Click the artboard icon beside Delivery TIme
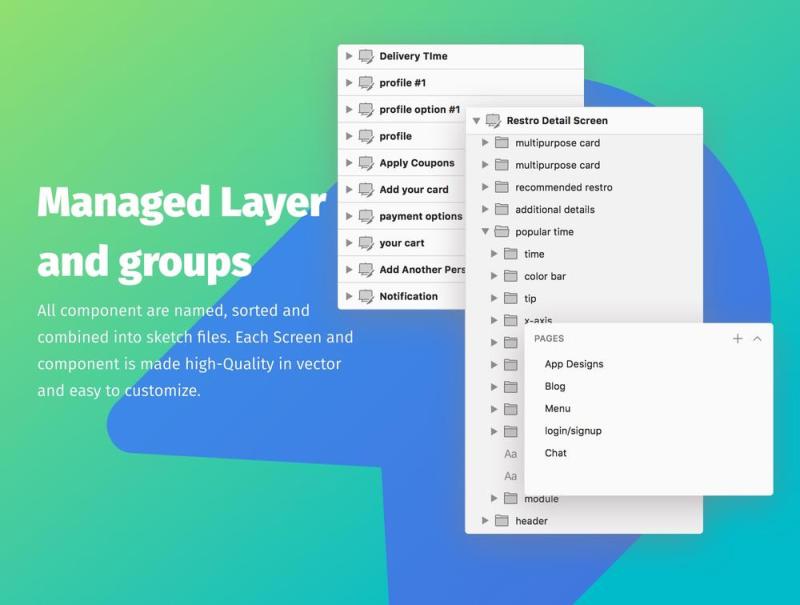Viewport: 800px width, 605px height. click(x=366, y=57)
